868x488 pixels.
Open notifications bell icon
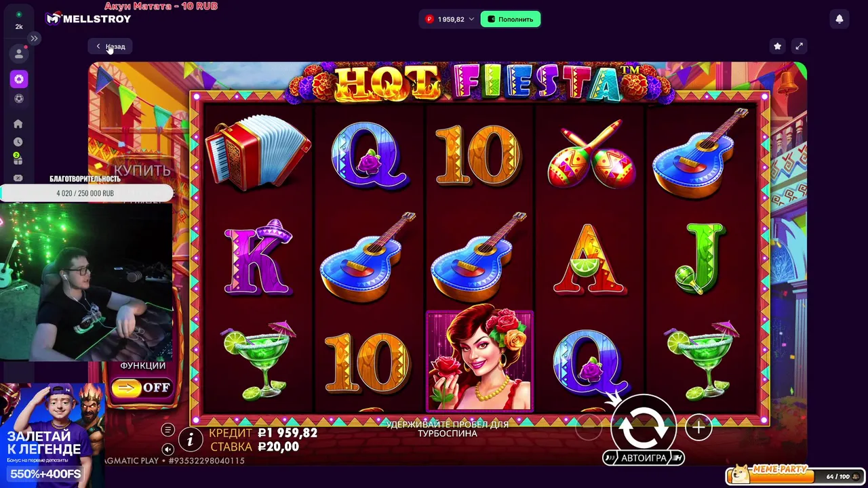[x=840, y=19]
